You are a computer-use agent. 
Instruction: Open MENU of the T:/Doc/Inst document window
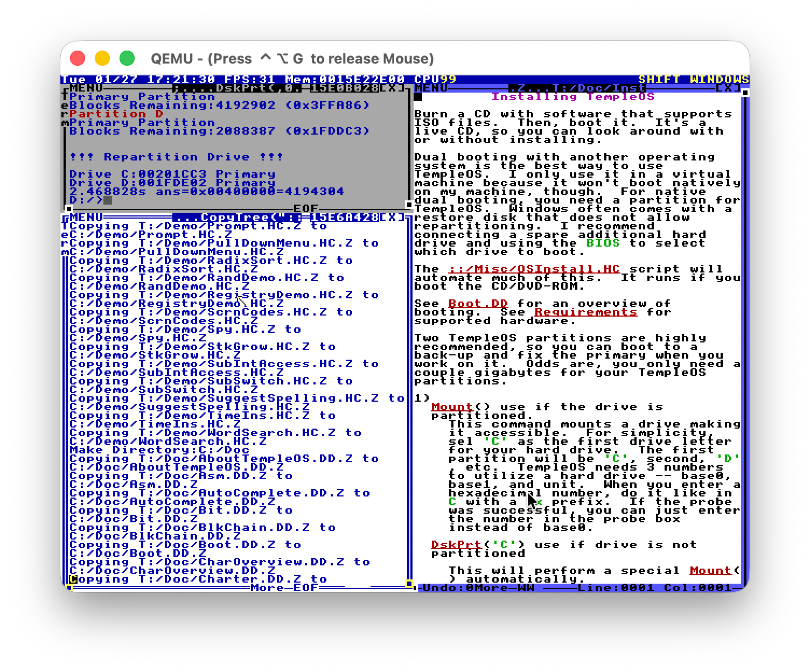431,88
